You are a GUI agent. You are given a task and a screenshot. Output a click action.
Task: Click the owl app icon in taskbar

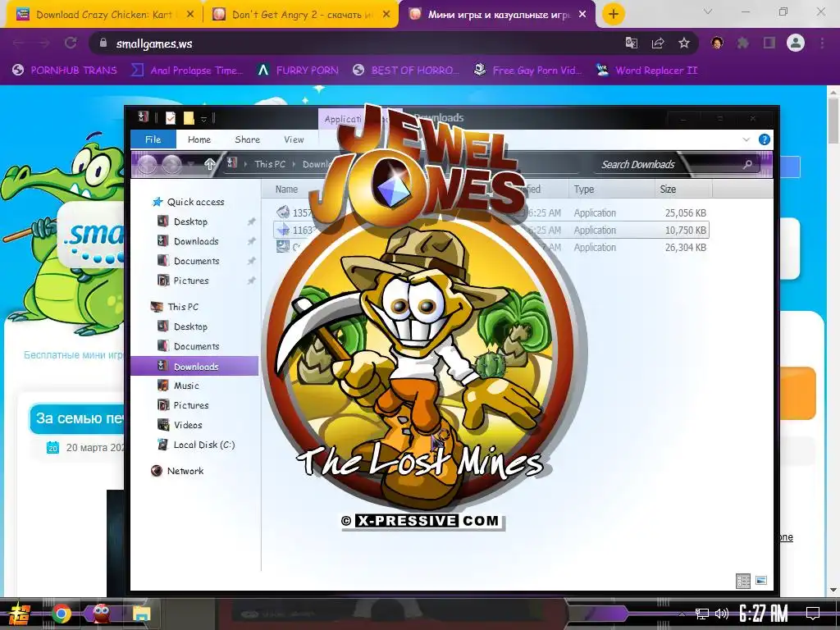102,614
